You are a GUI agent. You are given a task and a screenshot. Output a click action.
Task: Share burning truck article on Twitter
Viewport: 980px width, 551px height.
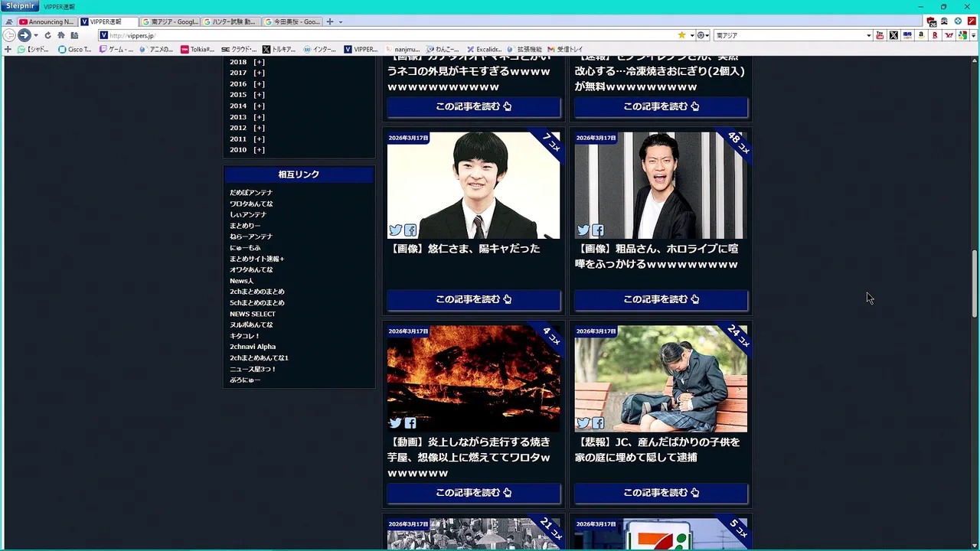point(395,423)
